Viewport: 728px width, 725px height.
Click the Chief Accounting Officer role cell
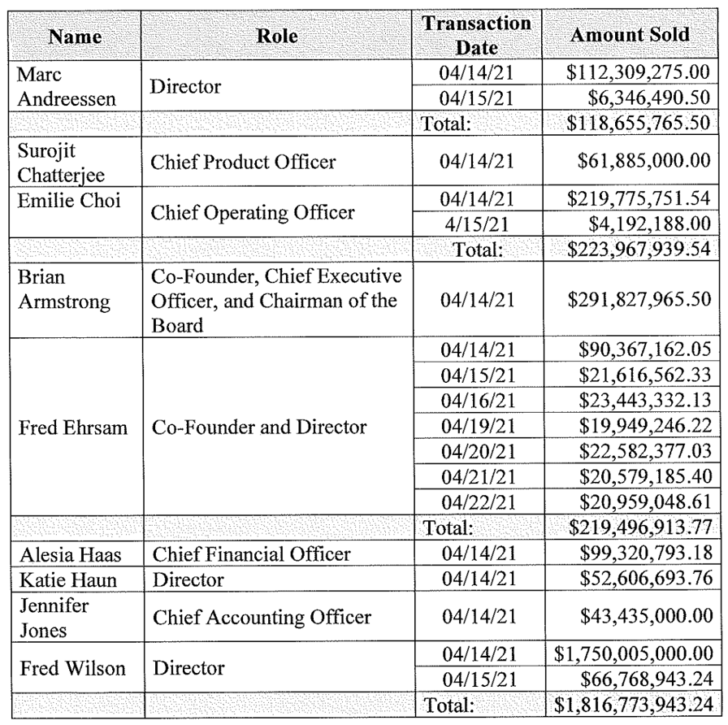[262, 618]
